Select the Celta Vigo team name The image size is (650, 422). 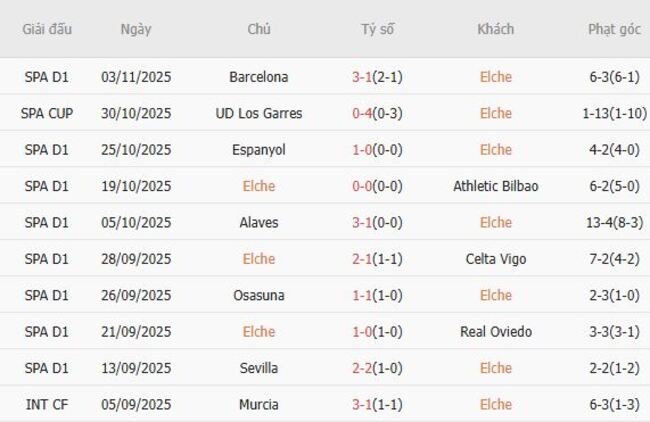click(495, 259)
